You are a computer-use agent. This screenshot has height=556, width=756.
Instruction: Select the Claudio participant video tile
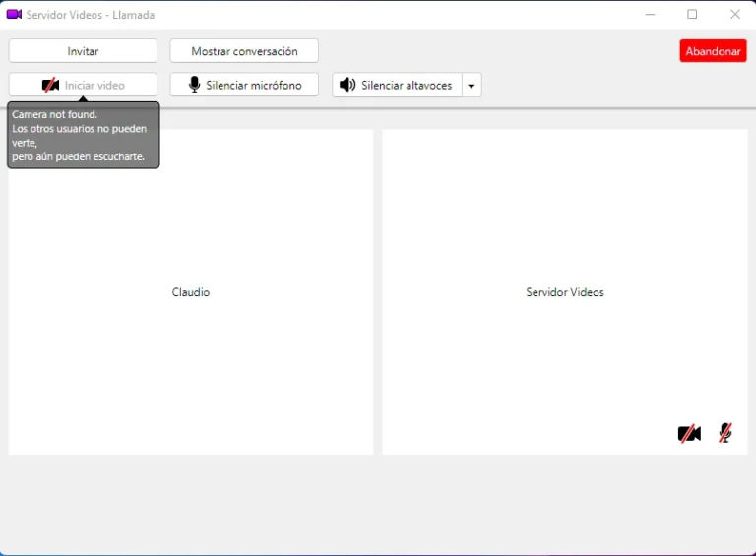click(x=191, y=325)
